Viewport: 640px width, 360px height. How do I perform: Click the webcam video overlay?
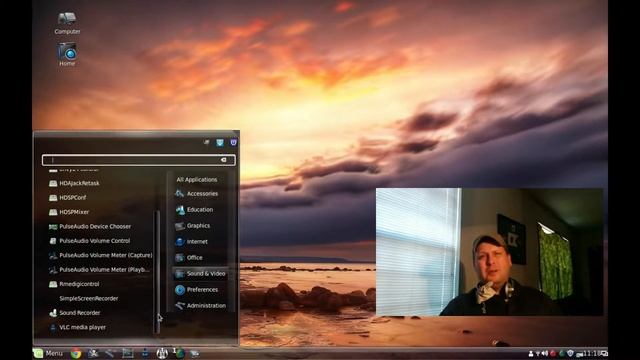[489, 252]
